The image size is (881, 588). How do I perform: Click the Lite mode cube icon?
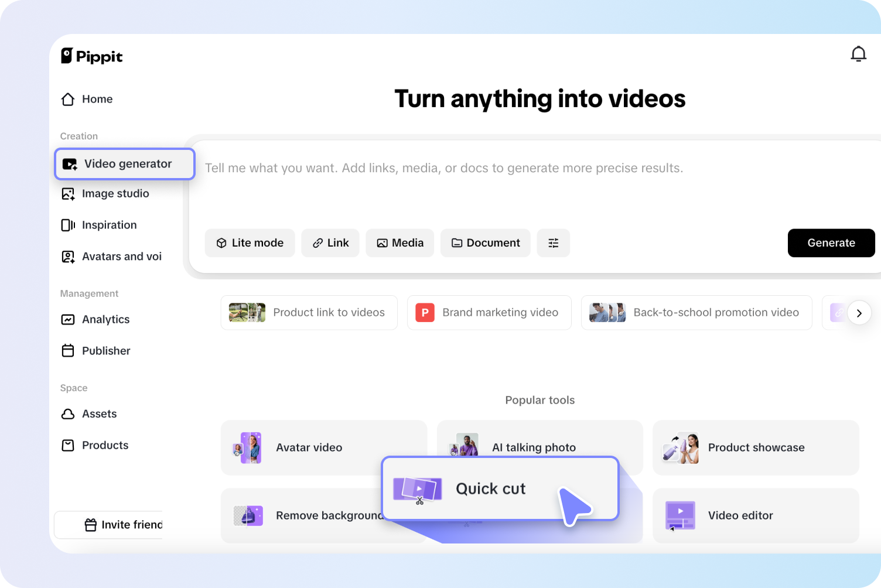pos(221,243)
